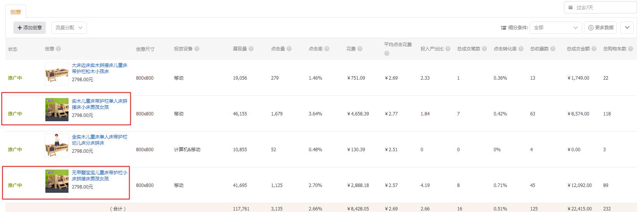Click the 计算机&移动 device cell
Screen dimensions: 644x212
click(187, 150)
